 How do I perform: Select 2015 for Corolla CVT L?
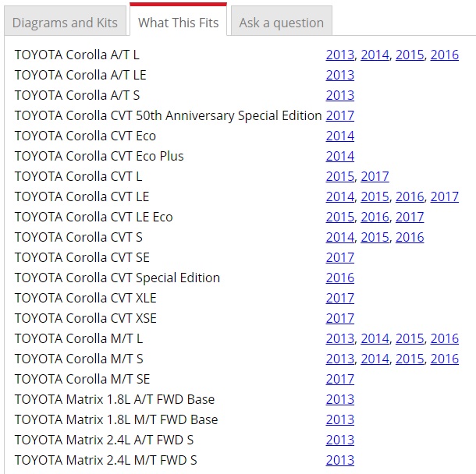(x=339, y=176)
